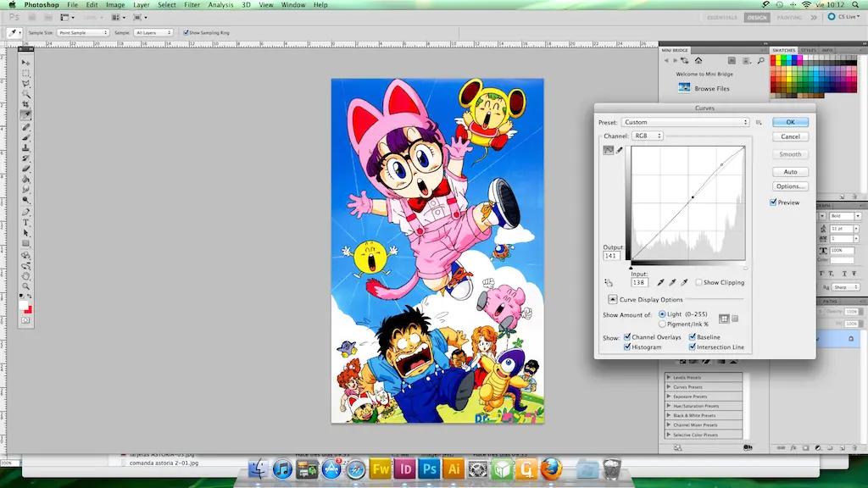Viewport: 868px width, 488px height.
Task: Uncheck the Preview checkbox
Action: click(x=773, y=202)
